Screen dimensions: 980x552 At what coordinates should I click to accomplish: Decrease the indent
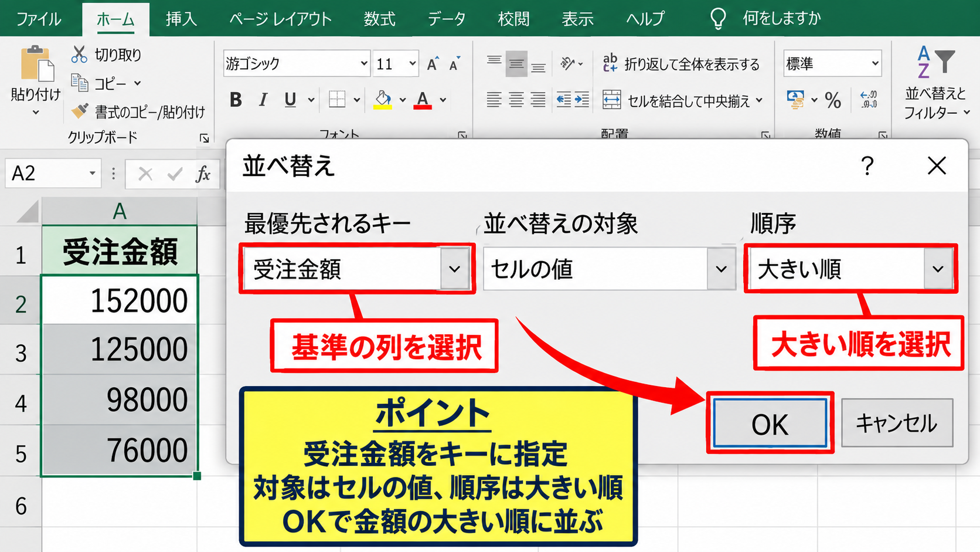click(563, 100)
